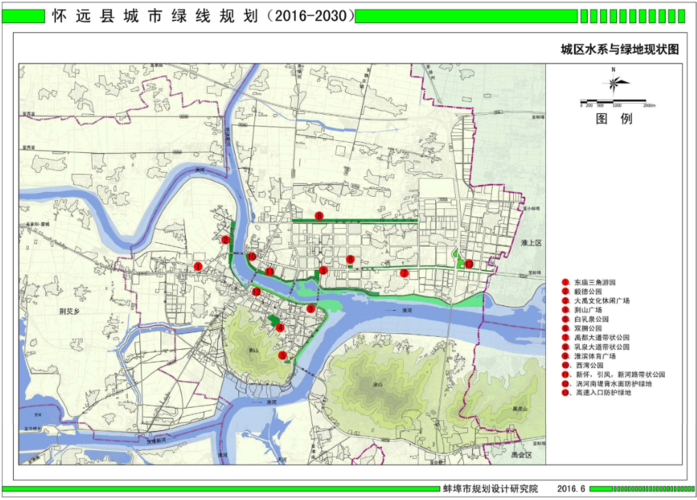Select legend entry 乳泉大道带状公园
Image resolution: width=697 pixels, height=500 pixels.
point(596,347)
